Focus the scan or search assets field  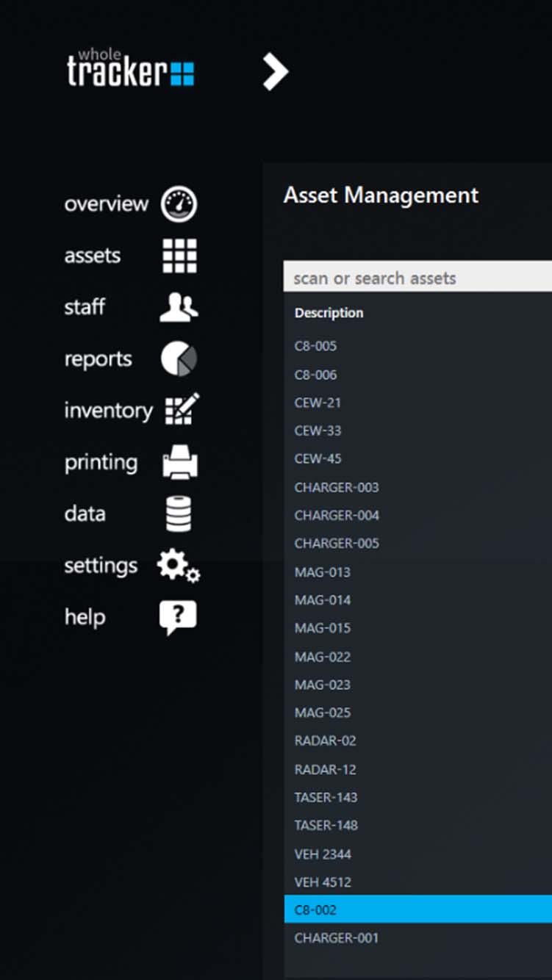pyautogui.click(x=417, y=278)
